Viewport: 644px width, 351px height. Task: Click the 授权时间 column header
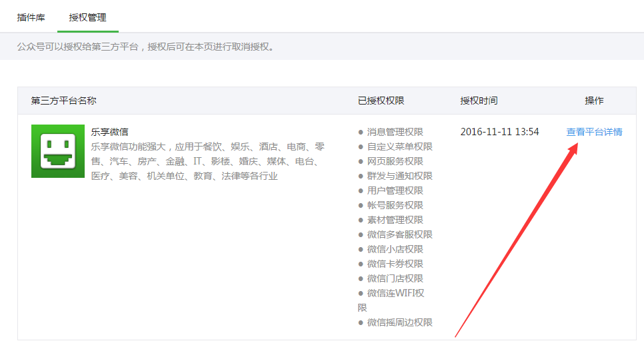coord(479,101)
